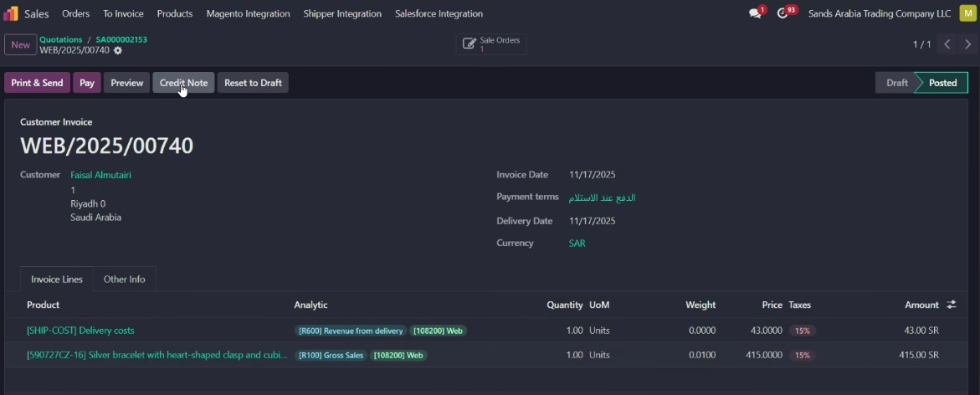Click the Delivery Date value 11/17/2025

[x=592, y=221]
